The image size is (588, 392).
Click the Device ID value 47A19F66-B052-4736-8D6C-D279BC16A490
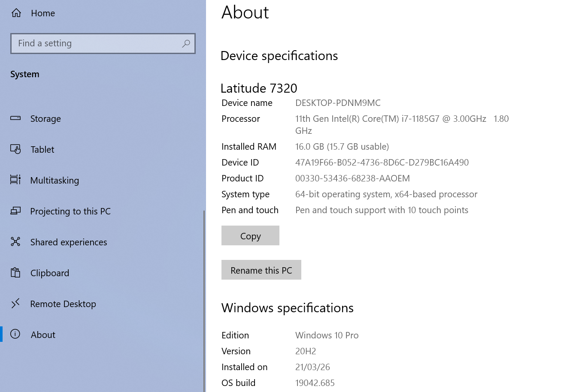tap(382, 163)
